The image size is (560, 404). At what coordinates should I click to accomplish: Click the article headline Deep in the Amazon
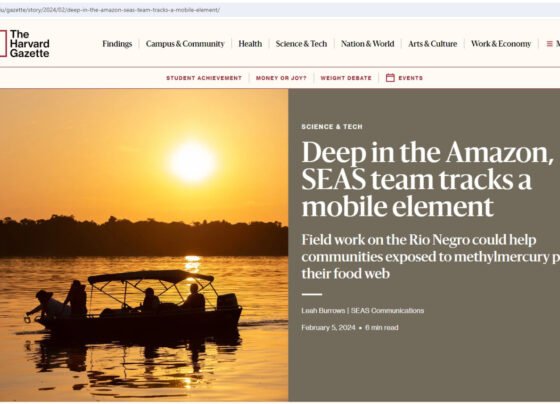[427, 179]
